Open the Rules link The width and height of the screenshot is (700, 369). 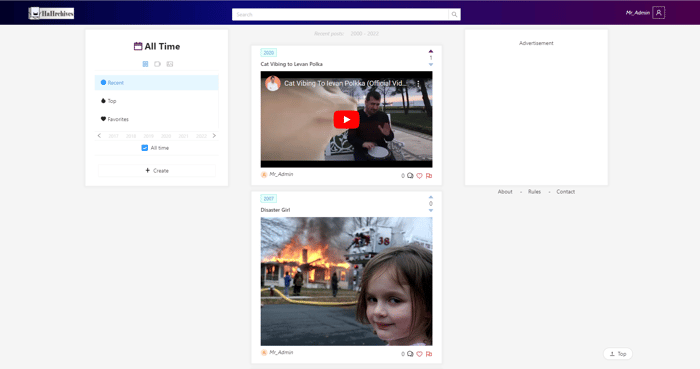pos(534,192)
